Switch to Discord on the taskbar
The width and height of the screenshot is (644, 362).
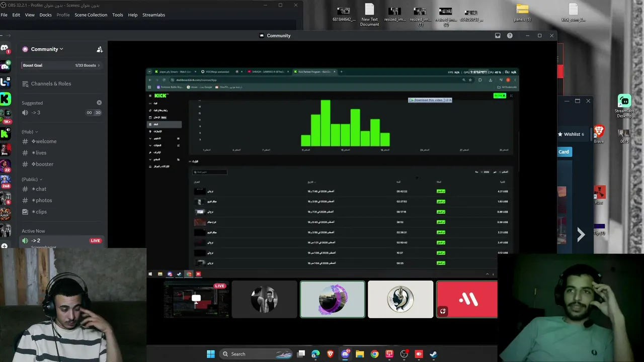click(345, 354)
